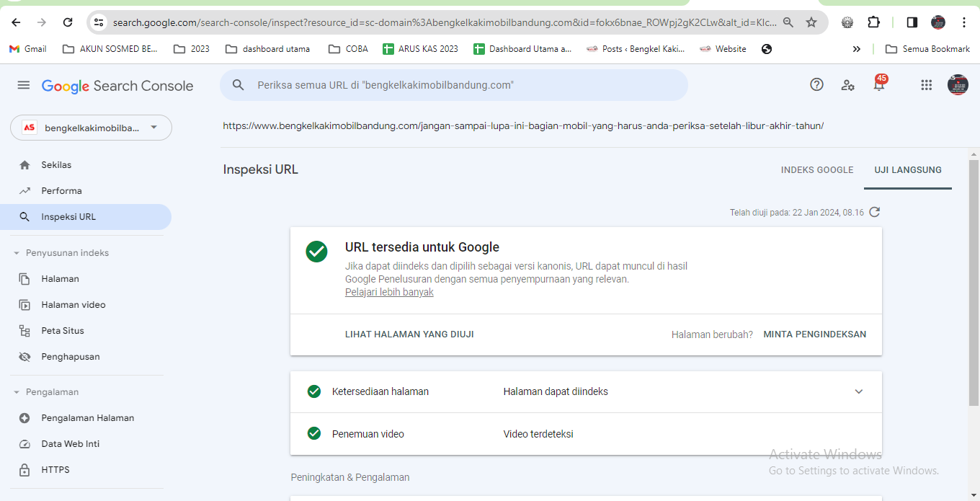Open the Search Console hamburger menu
This screenshot has height=501, width=980.
(x=24, y=85)
